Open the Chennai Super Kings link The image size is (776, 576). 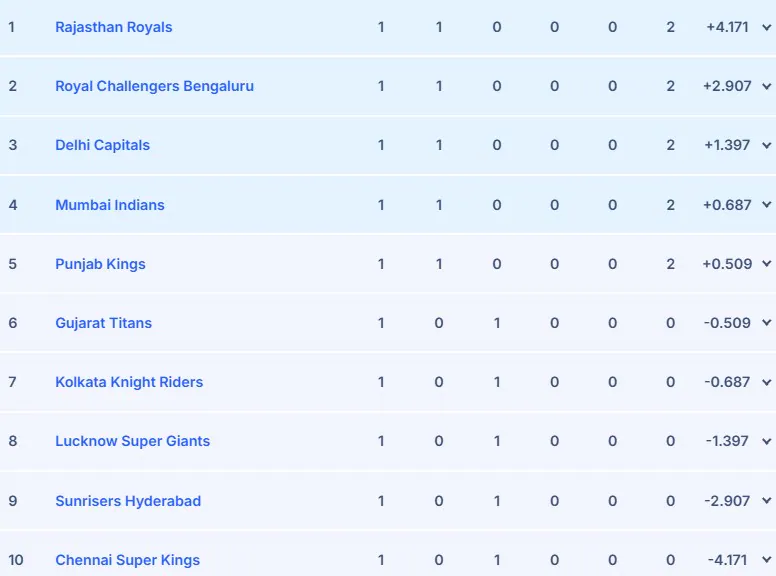pos(127,560)
